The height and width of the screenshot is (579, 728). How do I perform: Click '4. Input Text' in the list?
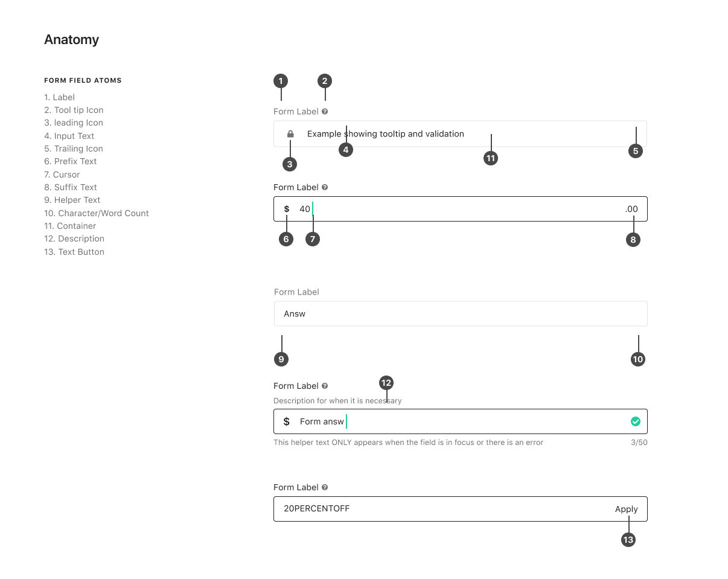click(69, 136)
